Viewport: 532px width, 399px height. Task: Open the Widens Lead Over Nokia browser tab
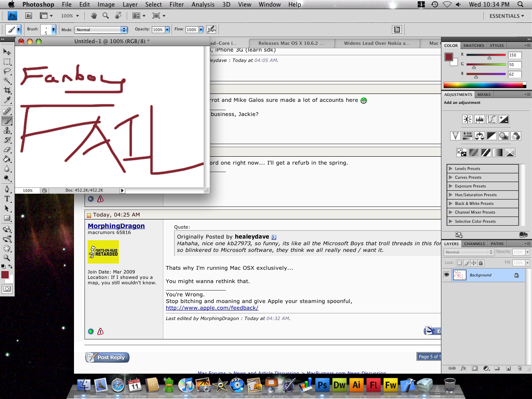[377, 43]
